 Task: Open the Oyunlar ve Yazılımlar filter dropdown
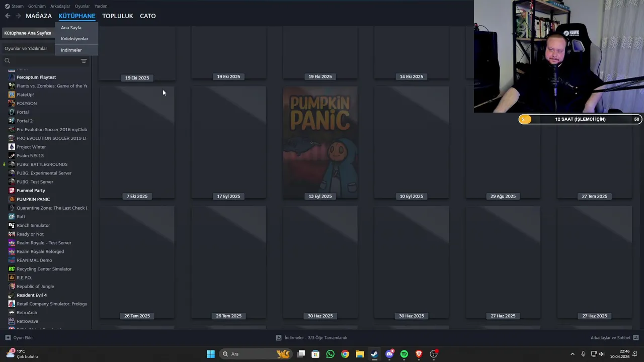point(26,48)
